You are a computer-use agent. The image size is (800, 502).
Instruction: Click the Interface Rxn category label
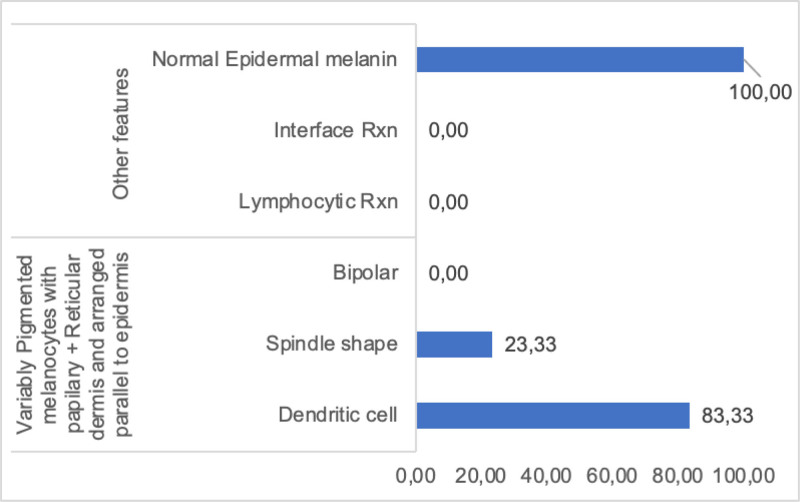[x=334, y=130]
